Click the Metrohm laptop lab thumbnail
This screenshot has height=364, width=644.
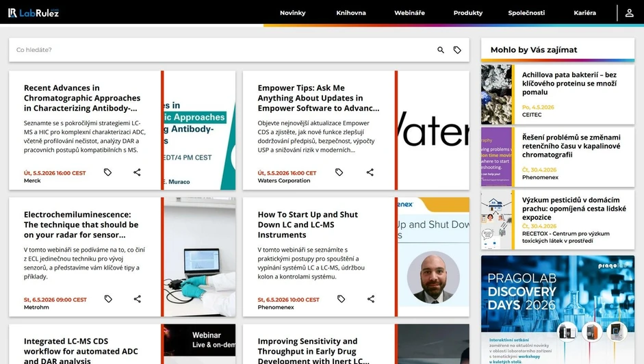pos(200,257)
